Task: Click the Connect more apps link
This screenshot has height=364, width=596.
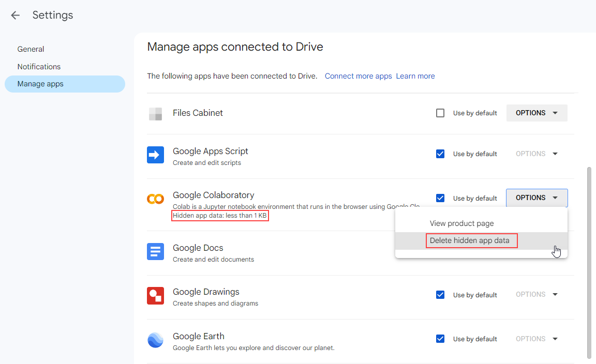Action: pos(358,75)
